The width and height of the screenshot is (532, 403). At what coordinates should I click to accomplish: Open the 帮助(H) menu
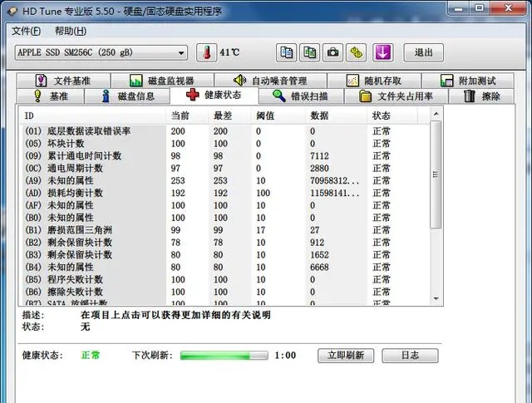(71, 32)
